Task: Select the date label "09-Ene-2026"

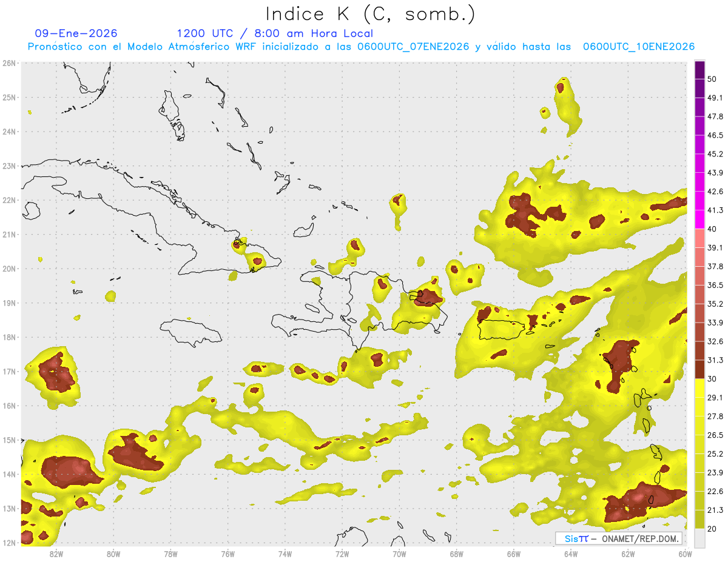Action: [76, 33]
